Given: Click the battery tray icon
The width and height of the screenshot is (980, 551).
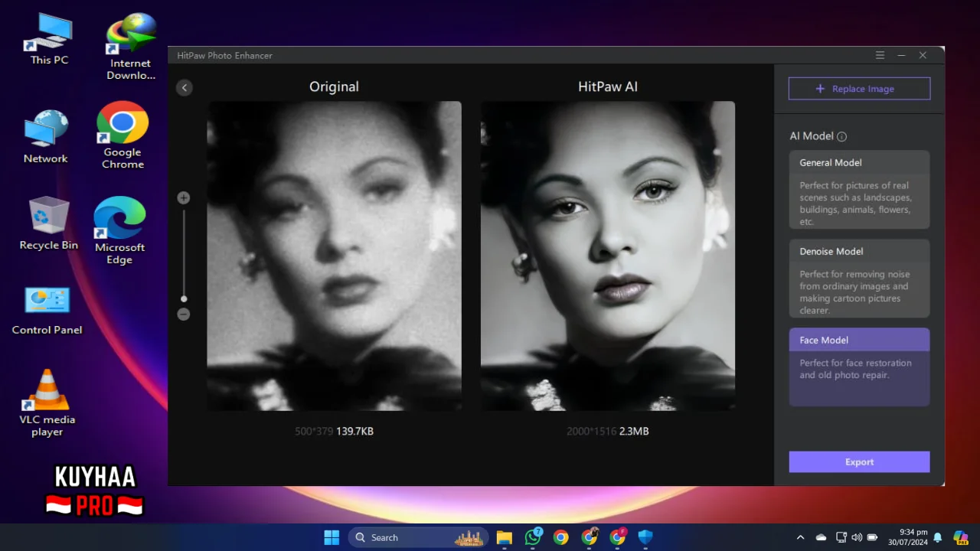Looking at the screenshot, I should point(872,537).
